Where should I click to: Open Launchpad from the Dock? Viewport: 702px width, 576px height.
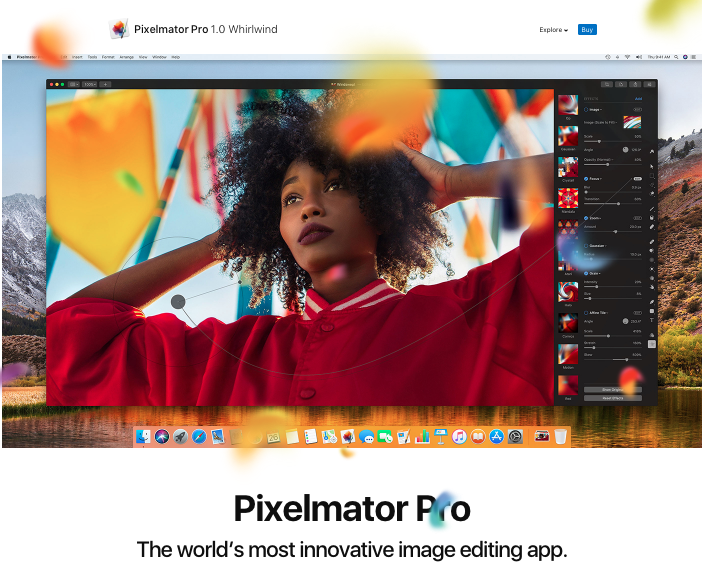(180, 436)
